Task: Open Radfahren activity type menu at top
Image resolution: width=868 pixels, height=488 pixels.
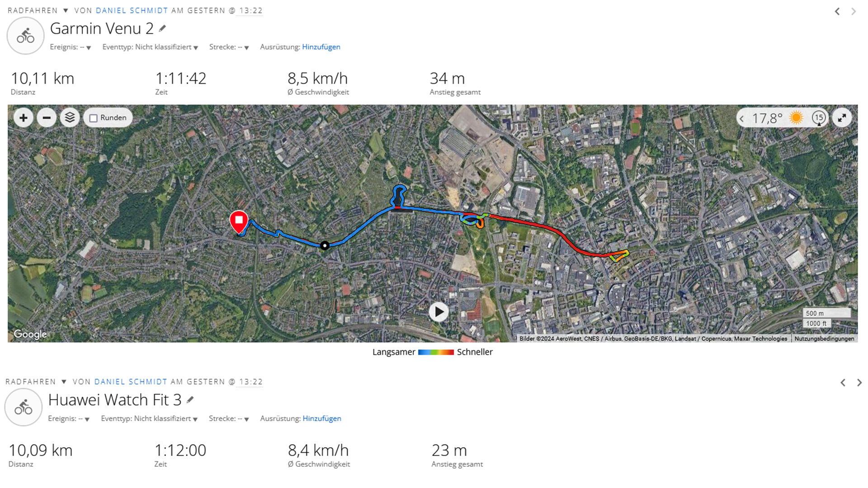Action: (x=66, y=10)
